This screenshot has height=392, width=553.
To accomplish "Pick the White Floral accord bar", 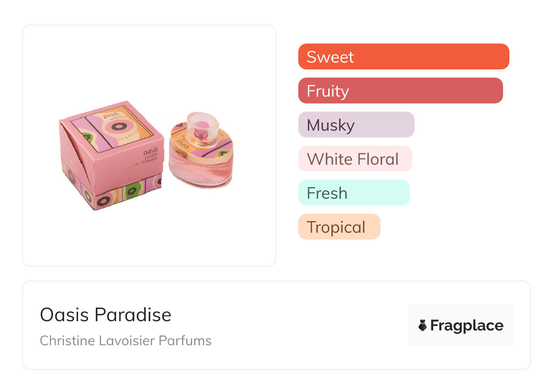I will (x=355, y=159).
